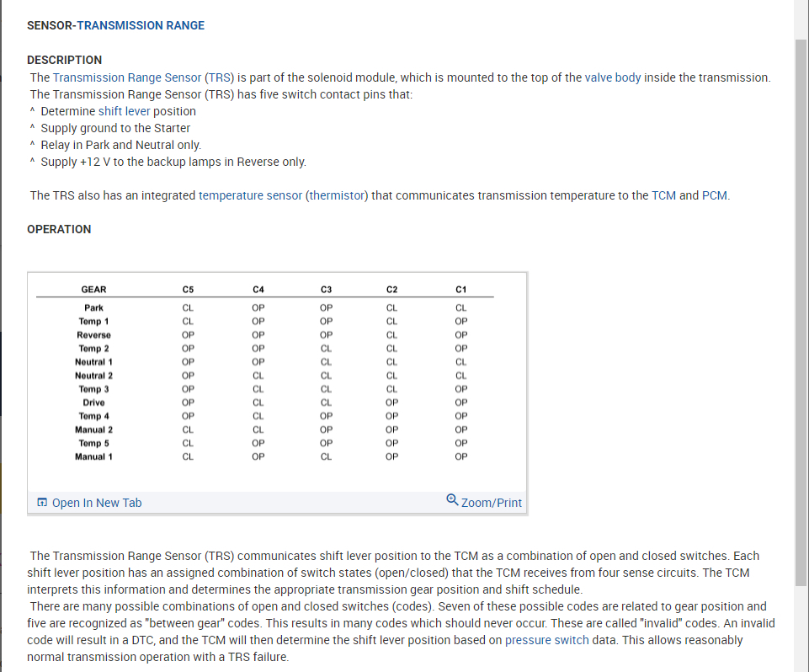Click the C1 column header in table
The image size is (809, 672).
(x=460, y=290)
